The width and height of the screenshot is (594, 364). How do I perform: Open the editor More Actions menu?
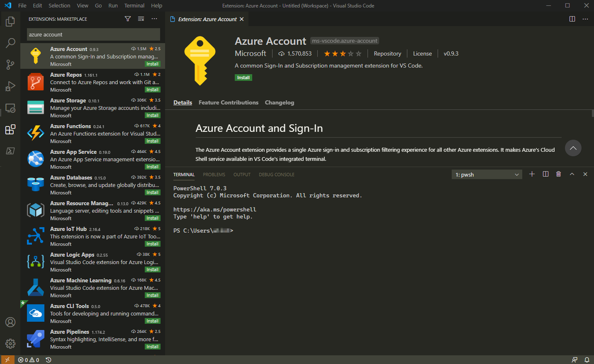click(585, 19)
